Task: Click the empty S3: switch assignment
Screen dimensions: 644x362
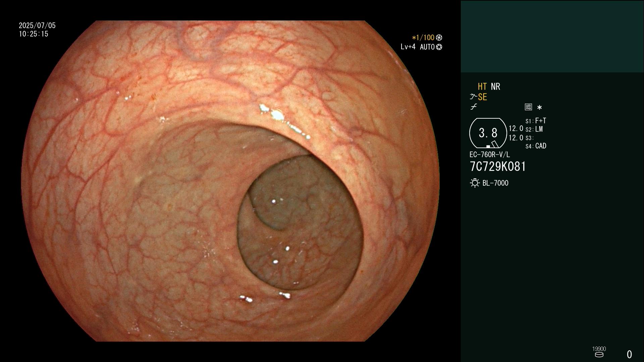Action: [x=529, y=138]
